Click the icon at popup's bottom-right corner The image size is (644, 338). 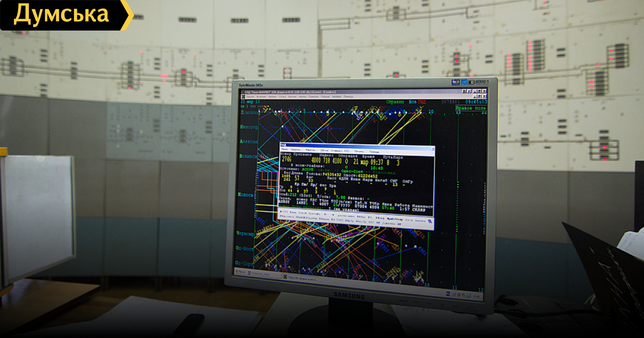click(x=429, y=221)
